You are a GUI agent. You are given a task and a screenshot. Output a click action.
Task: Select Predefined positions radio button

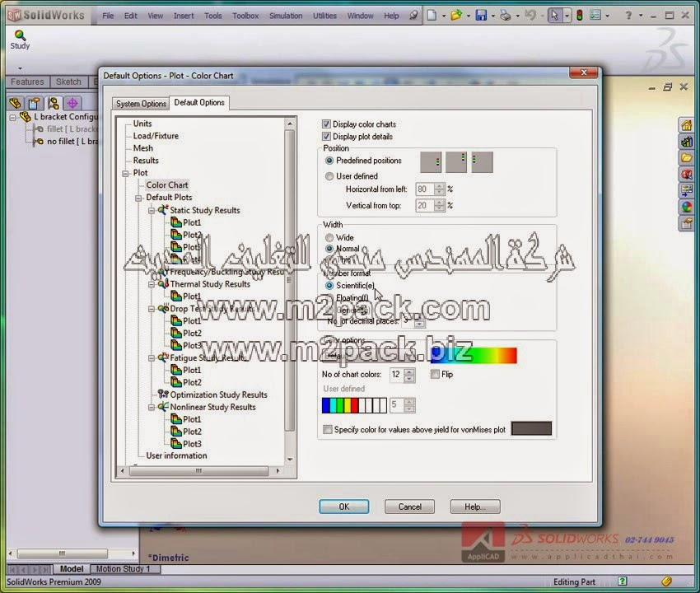click(329, 161)
